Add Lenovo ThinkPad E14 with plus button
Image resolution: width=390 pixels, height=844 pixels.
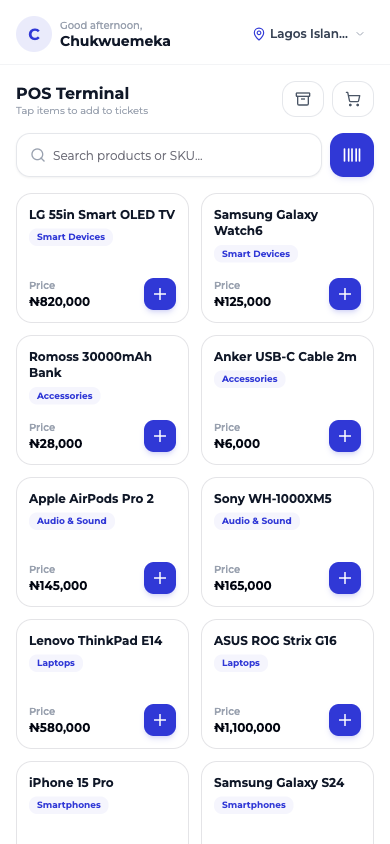160,720
